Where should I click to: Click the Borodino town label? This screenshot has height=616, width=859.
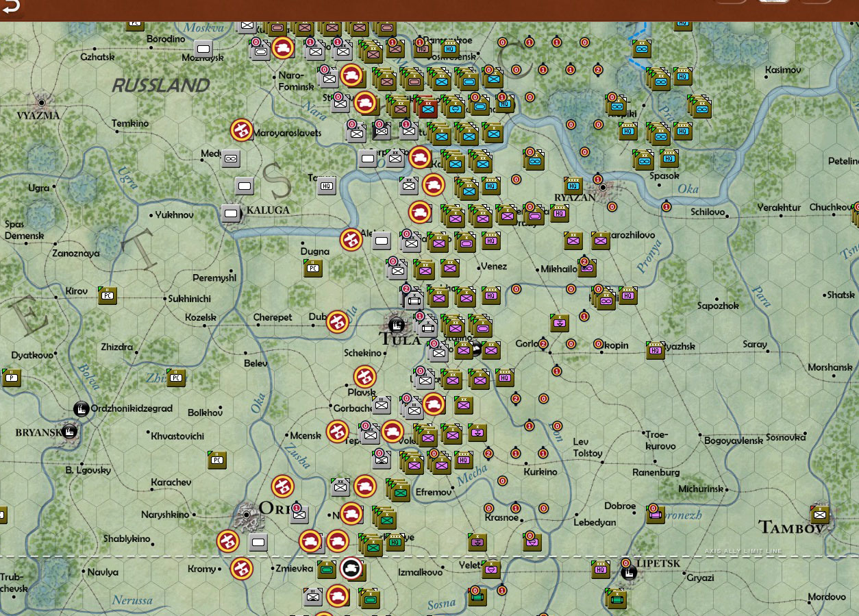(x=166, y=39)
